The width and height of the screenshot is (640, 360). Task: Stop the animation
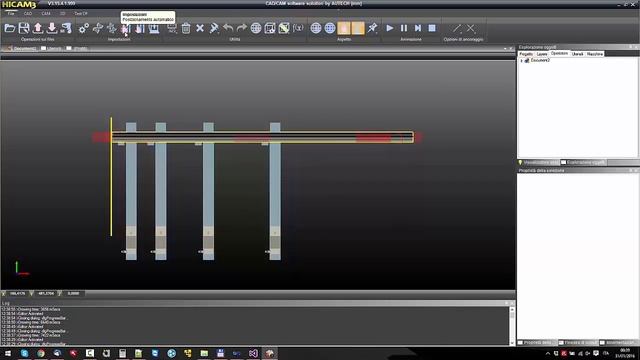(x=432, y=28)
